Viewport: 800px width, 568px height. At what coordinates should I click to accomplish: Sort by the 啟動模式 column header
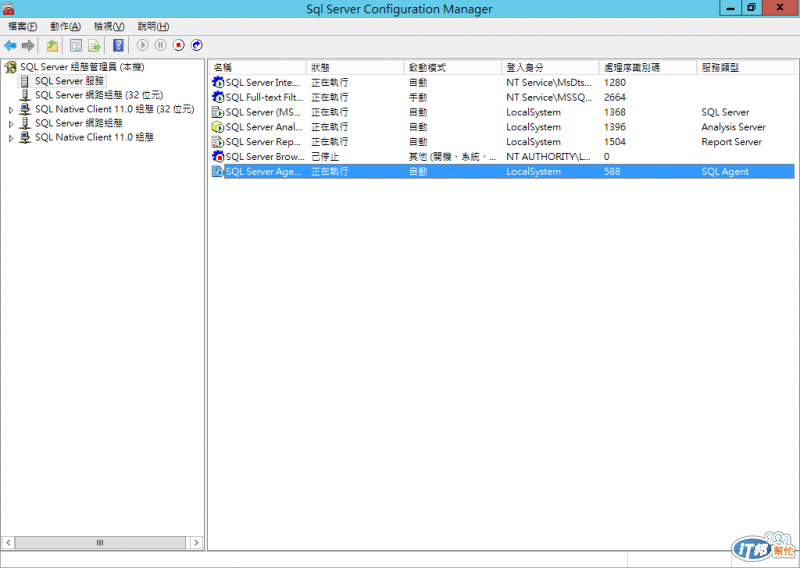coord(453,67)
